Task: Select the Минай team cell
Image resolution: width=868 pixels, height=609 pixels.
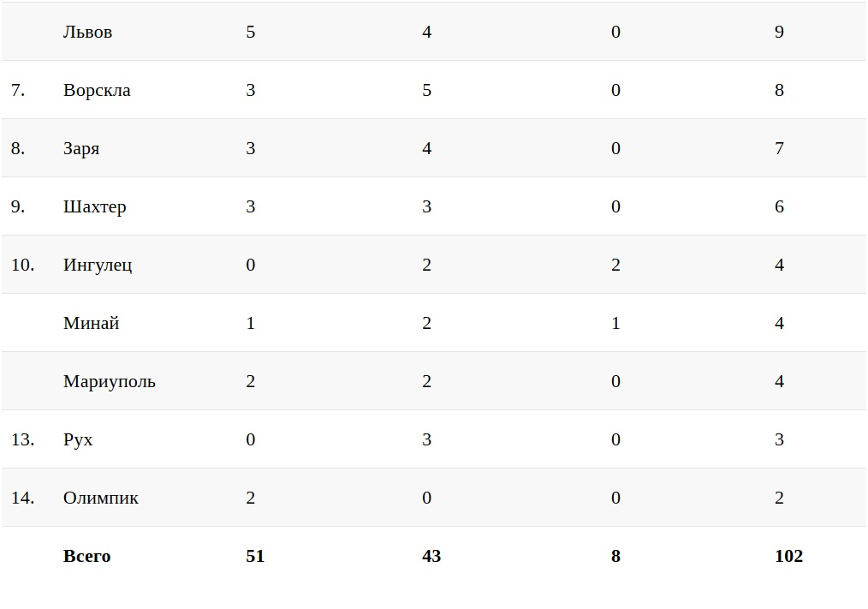Action: coord(91,324)
